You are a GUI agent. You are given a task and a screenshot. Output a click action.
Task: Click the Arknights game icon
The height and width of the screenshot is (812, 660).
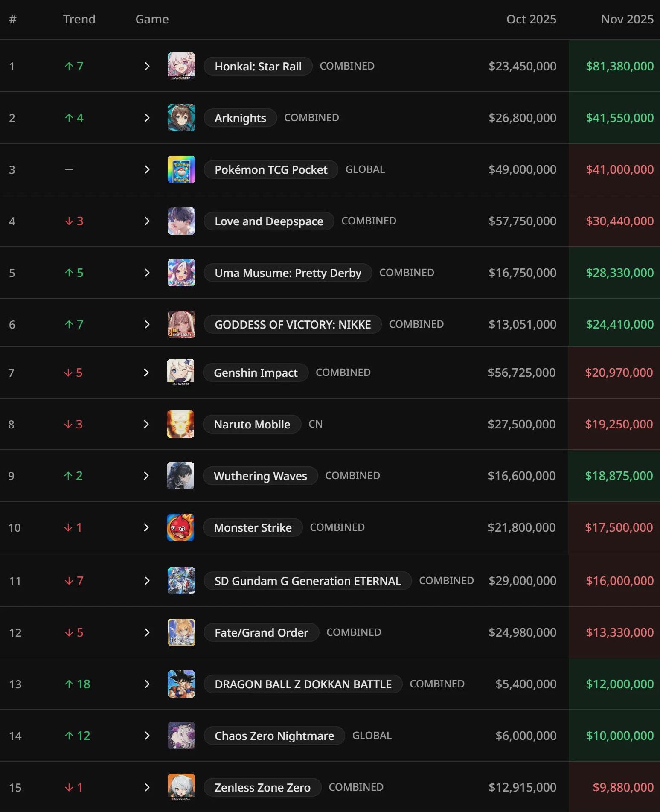(x=181, y=118)
